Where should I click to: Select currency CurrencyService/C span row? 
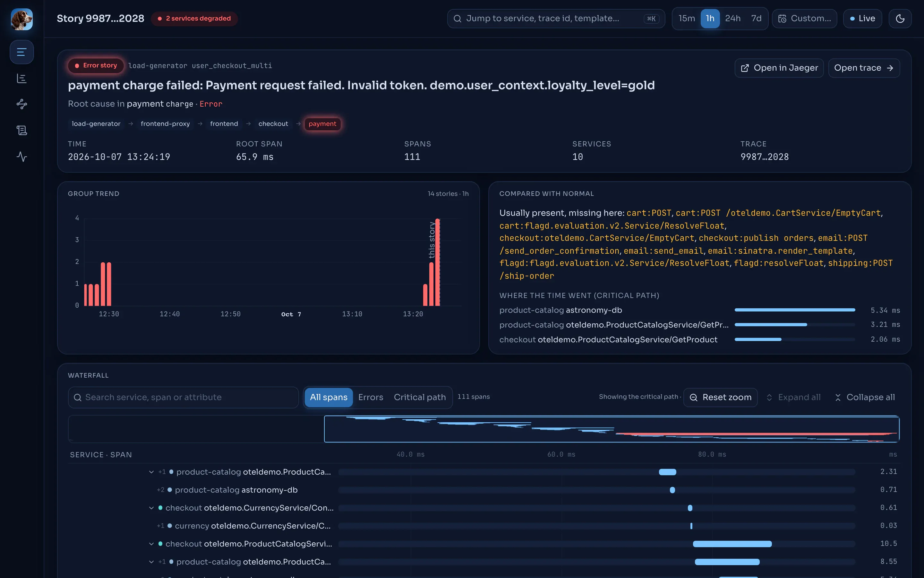483,526
